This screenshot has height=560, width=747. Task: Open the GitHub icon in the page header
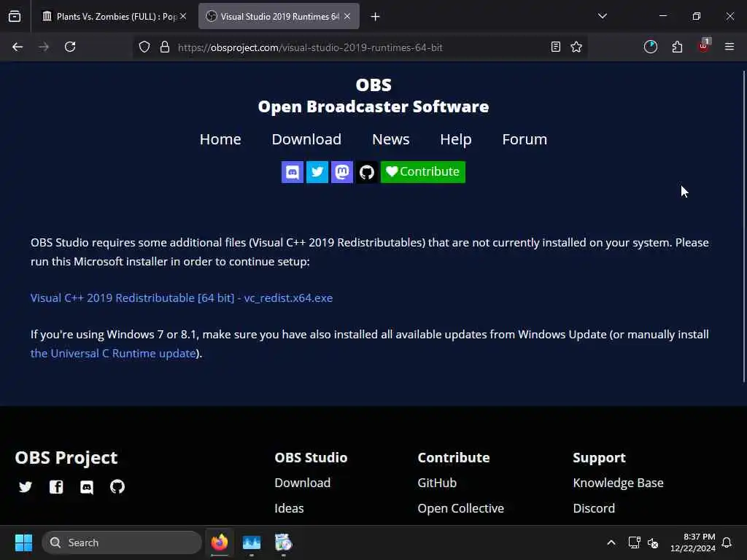[366, 172]
